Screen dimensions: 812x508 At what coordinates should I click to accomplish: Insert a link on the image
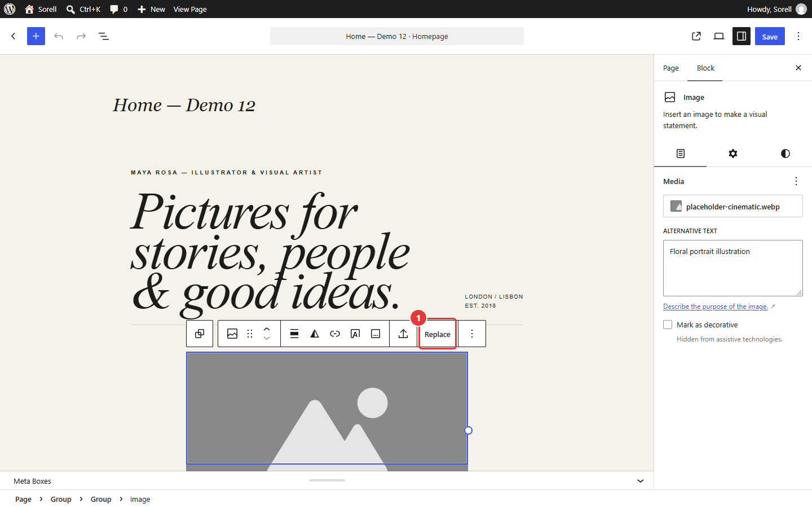coord(335,334)
